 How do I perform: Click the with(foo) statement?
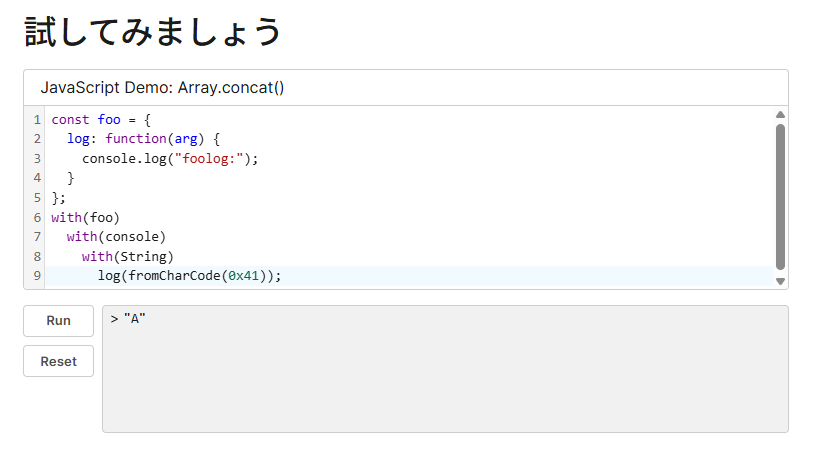pos(85,218)
